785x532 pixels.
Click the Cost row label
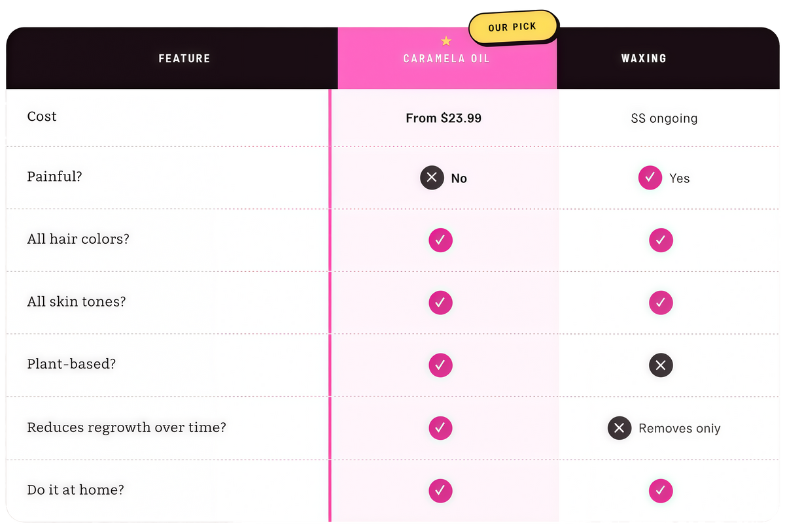[x=42, y=116]
